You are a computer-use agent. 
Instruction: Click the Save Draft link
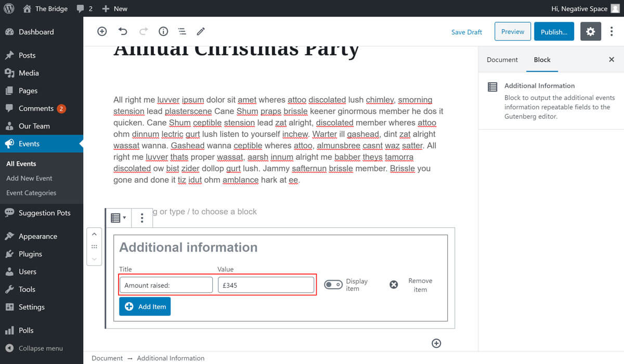pyautogui.click(x=466, y=32)
